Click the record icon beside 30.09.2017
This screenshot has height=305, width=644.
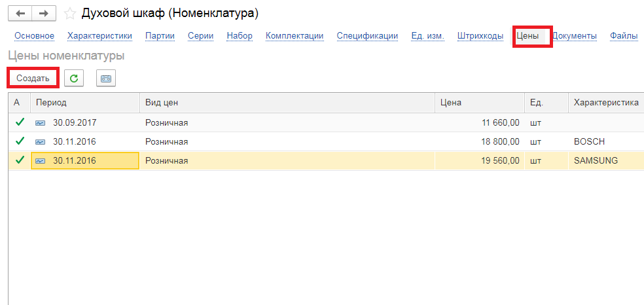pos(41,123)
